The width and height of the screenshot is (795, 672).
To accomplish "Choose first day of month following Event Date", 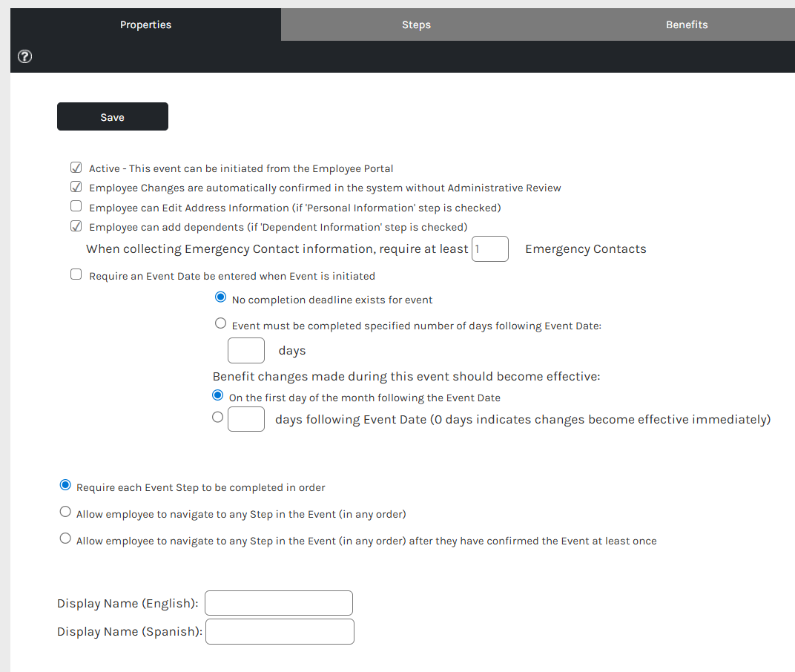I will 217,395.
